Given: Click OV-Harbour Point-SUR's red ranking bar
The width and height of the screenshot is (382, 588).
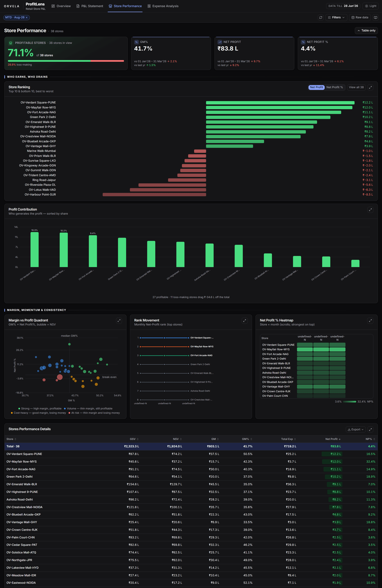Looking at the screenshot, I should coord(154,195).
